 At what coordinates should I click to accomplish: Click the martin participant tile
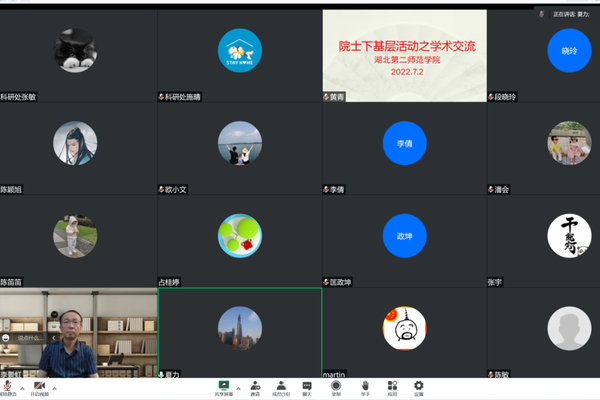[x=404, y=330]
